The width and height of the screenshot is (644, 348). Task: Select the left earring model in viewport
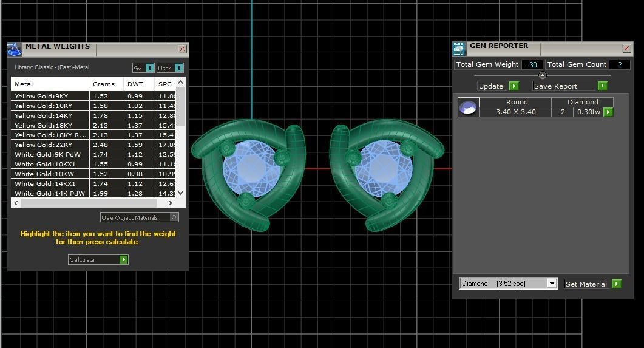point(248,175)
